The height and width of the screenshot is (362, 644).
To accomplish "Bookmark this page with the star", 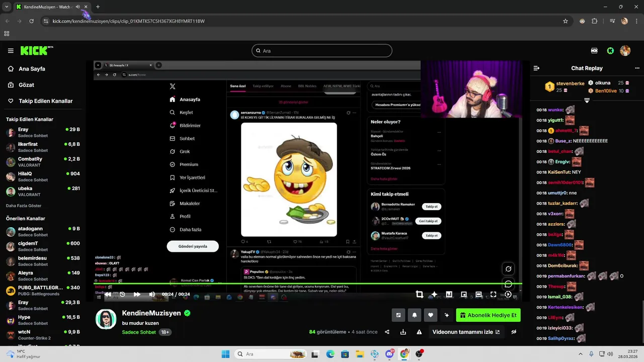I will point(566,21).
